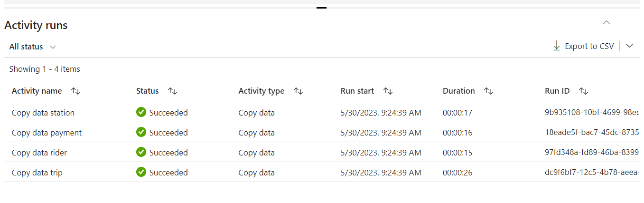Open the All status filter dropdown

click(x=33, y=47)
